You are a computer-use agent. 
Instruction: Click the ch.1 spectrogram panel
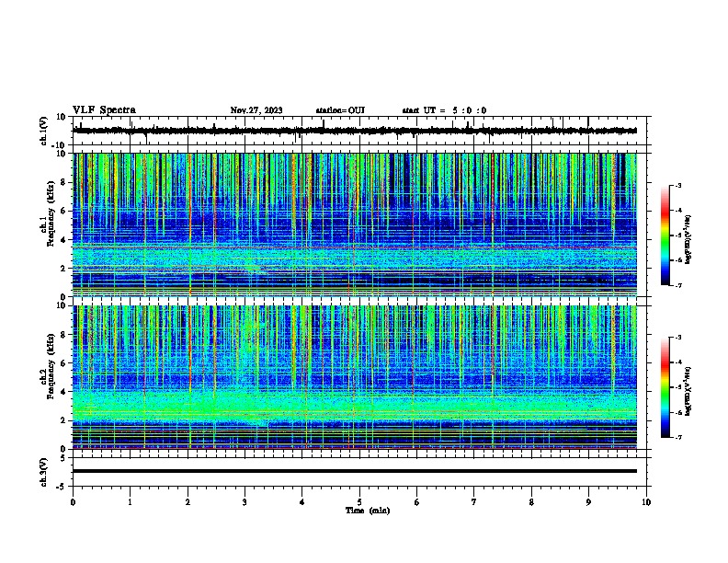[x=355, y=224]
